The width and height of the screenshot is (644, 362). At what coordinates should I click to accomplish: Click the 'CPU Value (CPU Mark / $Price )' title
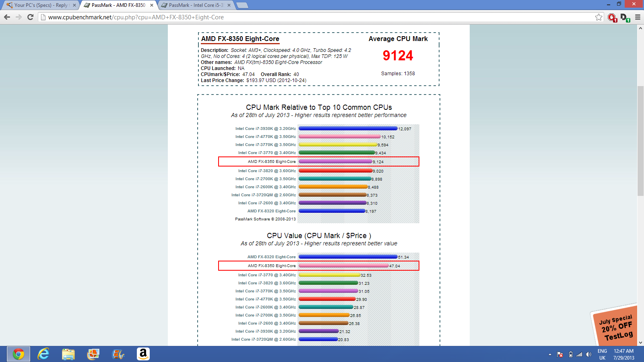[x=319, y=236]
